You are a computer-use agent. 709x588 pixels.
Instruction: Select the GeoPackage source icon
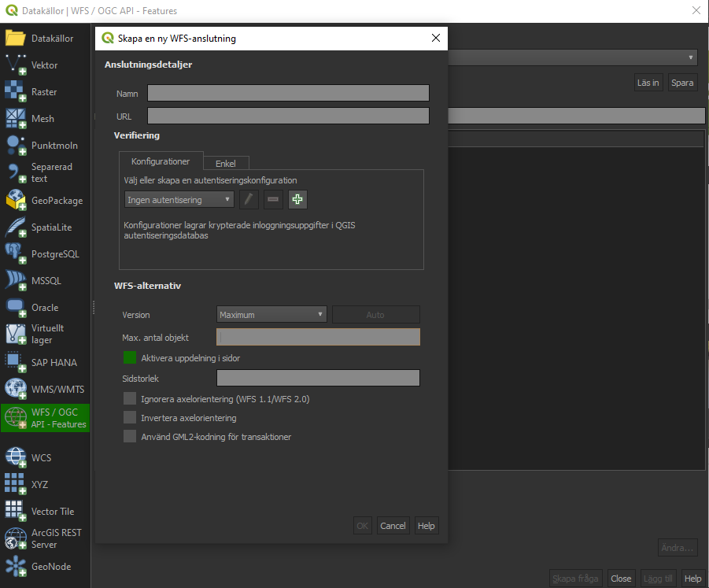pos(16,200)
